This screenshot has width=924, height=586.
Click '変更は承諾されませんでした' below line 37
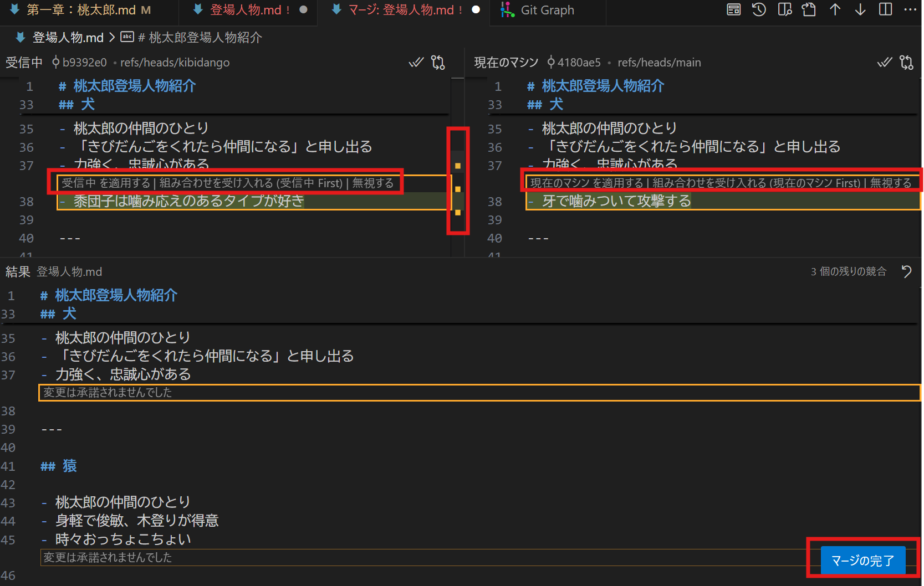click(108, 393)
